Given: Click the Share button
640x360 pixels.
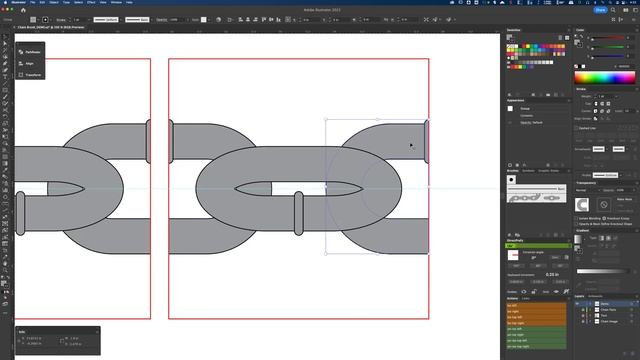Looking at the screenshot, I should pyautogui.click(x=600, y=10).
